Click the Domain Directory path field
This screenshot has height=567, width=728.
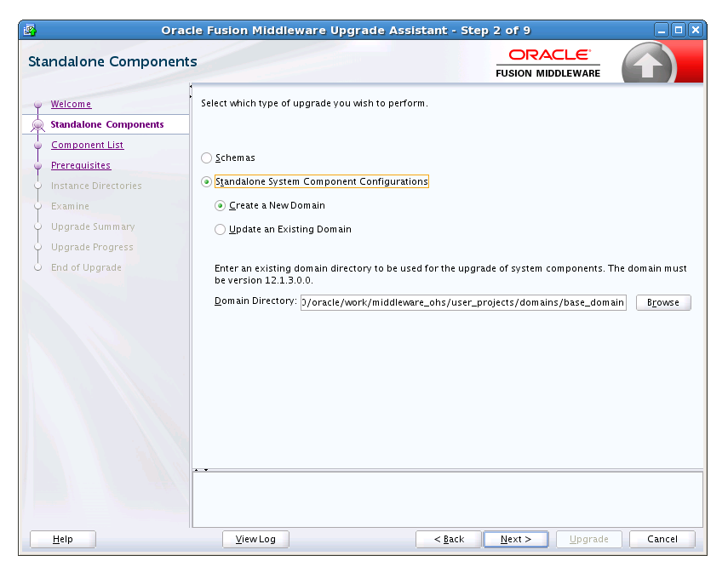463,302
